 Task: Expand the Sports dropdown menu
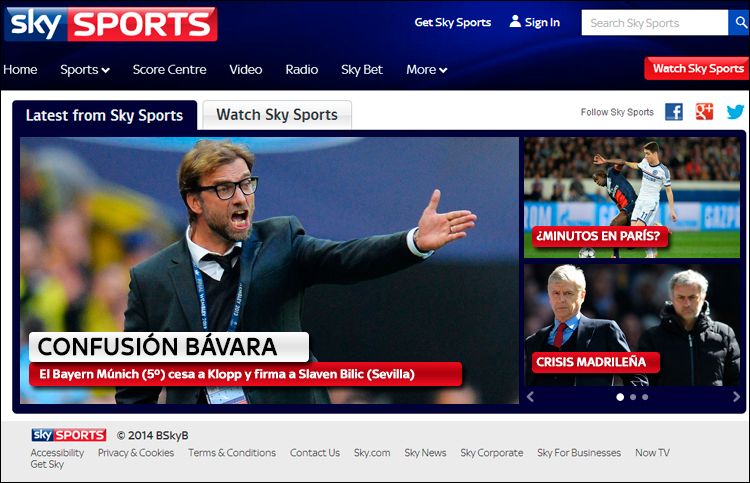[x=85, y=70]
